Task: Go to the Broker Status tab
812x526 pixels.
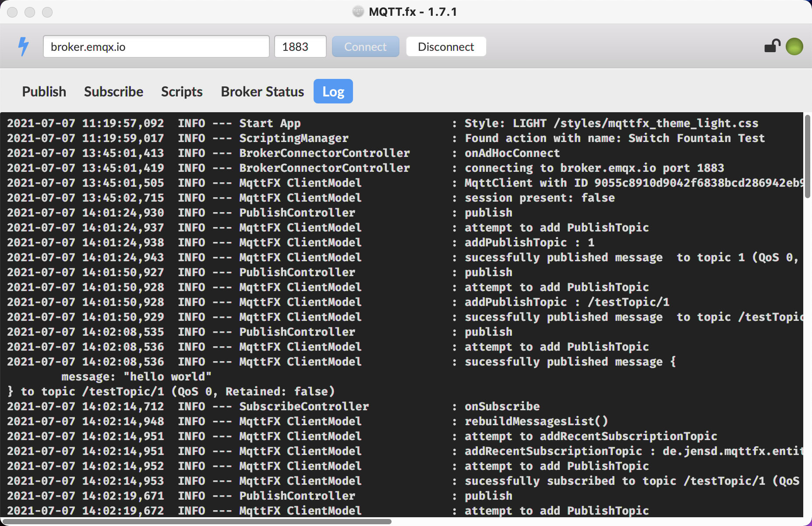Action: tap(262, 91)
